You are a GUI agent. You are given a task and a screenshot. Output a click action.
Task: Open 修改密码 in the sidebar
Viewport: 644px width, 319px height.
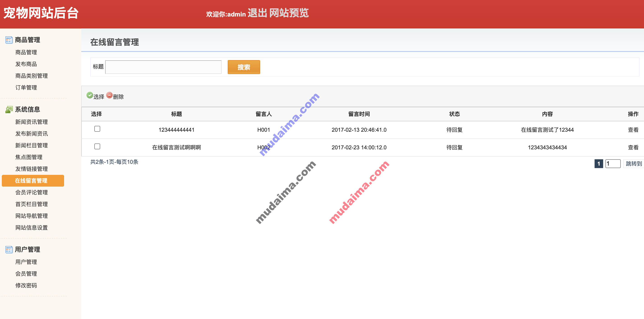26,285
